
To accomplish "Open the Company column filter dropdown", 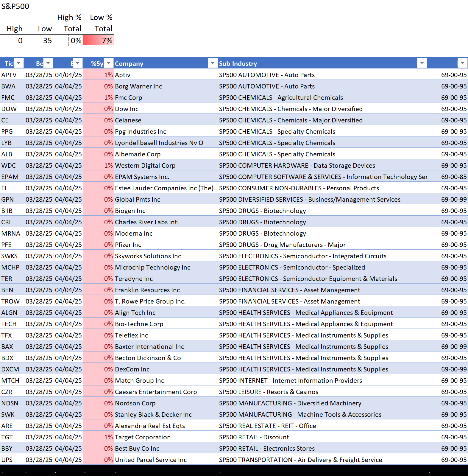I will (213, 63).
